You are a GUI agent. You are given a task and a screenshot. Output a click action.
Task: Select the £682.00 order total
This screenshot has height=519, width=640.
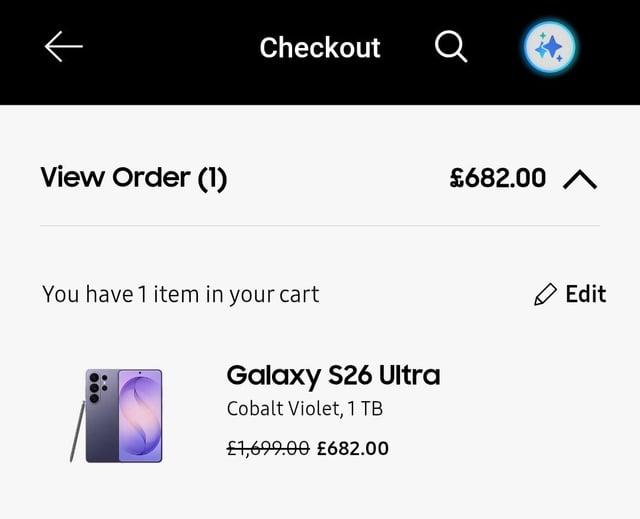click(498, 178)
